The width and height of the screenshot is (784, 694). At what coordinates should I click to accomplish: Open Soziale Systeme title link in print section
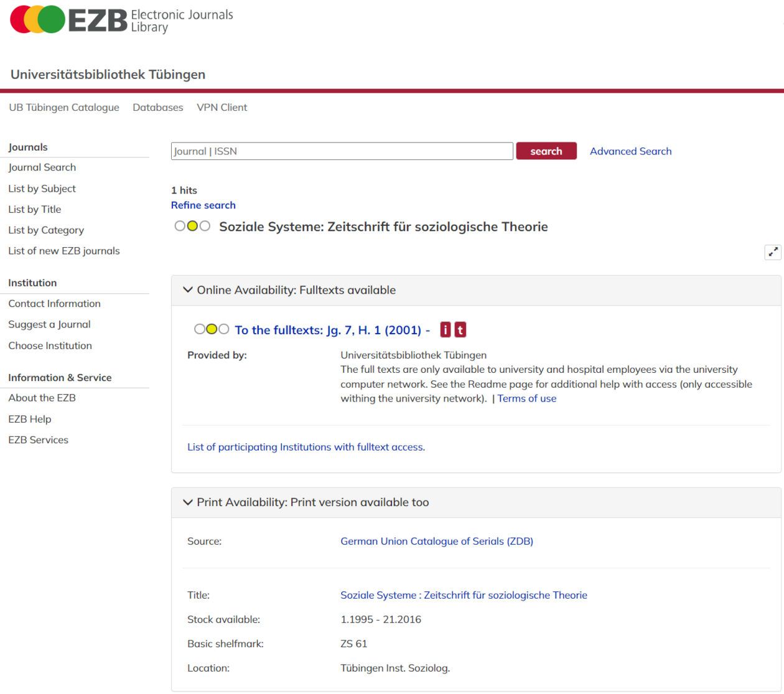tap(464, 595)
